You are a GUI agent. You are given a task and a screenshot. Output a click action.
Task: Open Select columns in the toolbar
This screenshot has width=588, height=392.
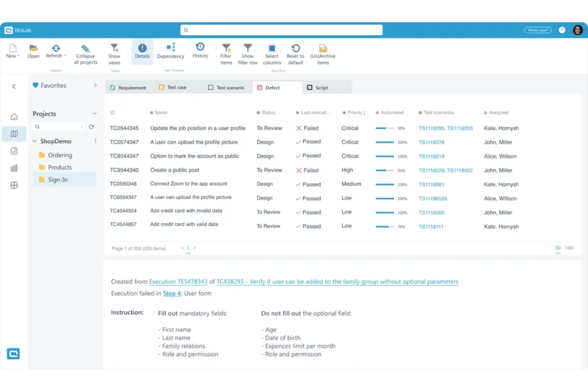[272, 48]
